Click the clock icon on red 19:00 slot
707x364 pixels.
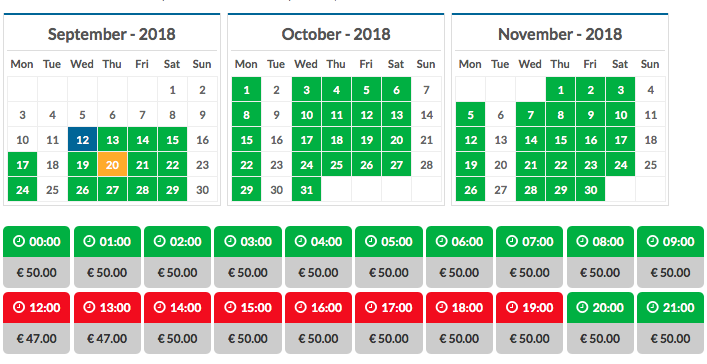point(512,308)
